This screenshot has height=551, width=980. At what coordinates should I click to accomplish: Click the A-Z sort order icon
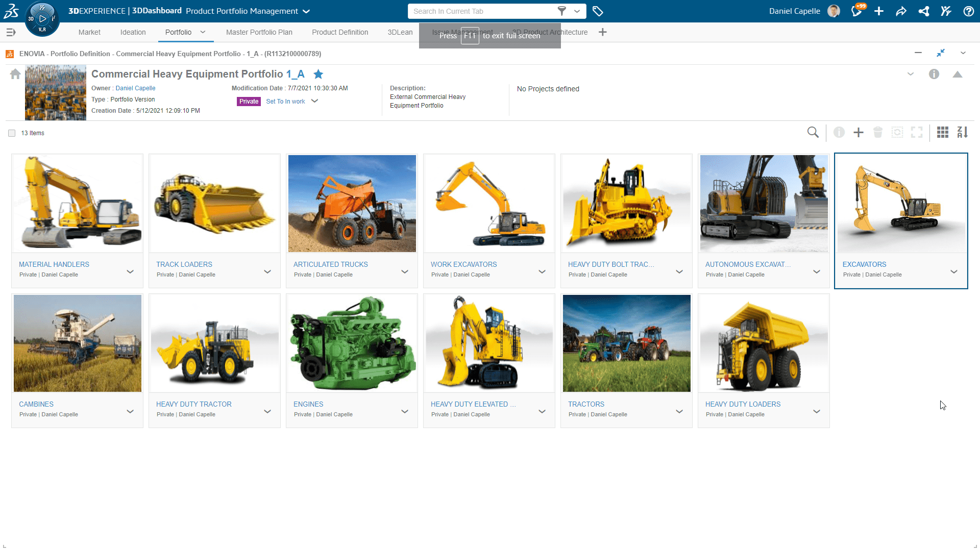tap(962, 133)
